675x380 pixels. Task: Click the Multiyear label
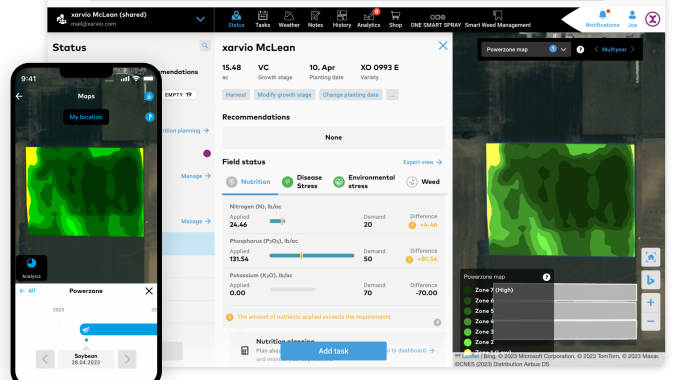click(614, 49)
